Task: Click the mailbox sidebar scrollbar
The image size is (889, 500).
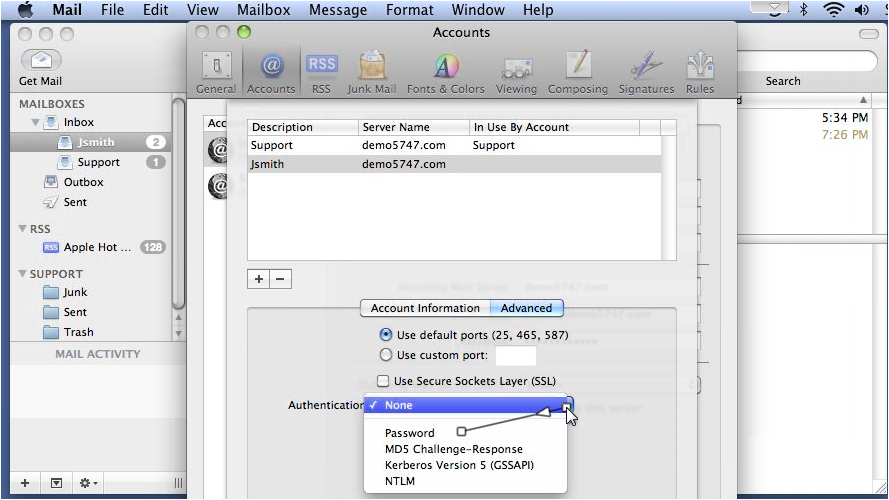Action: tap(178, 204)
